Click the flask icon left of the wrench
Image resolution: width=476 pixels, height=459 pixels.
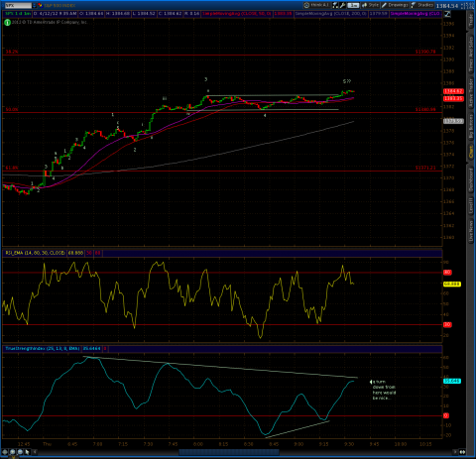(335, 5)
